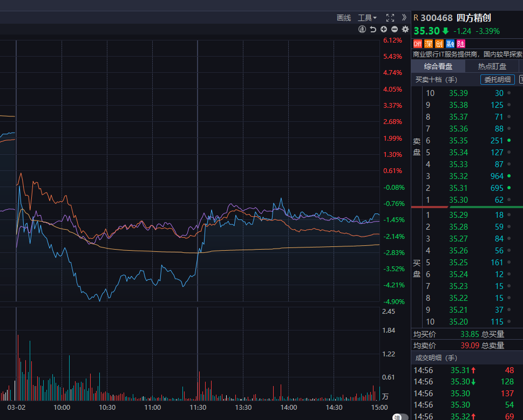Zoom in with the plus icon
523x420 pixels.
tap(384, 29)
